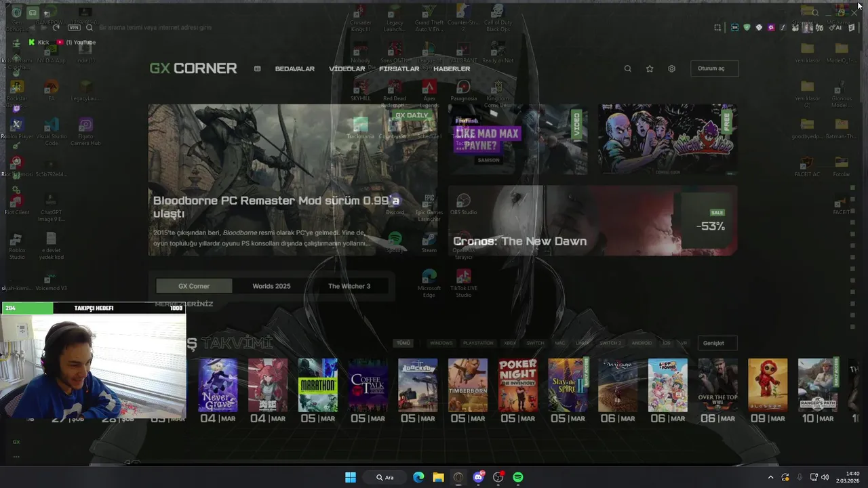This screenshot has height=488, width=868.
Task: Select The Witcher 3 tab
Action: pos(349,286)
